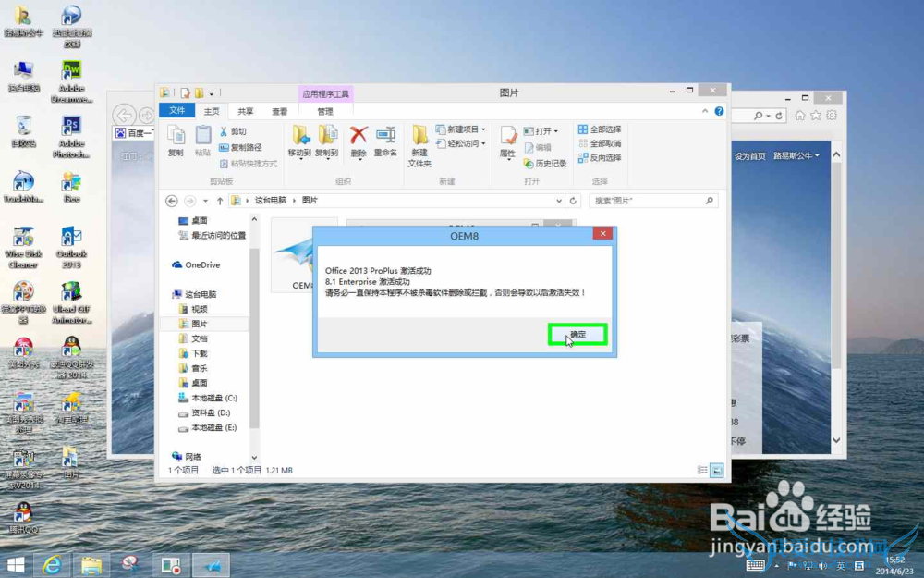The width and height of the screenshot is (924, 578).
Task: Open File Explorer from the taskbar
Action: coord(91,565)
